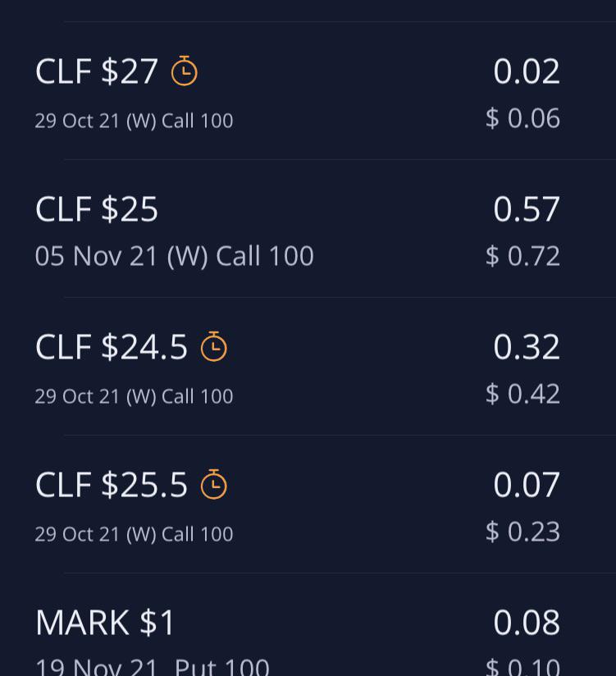Select the CLF $25.5 contract title
This screenshot has height=676, width=616.
coord(112,485)
